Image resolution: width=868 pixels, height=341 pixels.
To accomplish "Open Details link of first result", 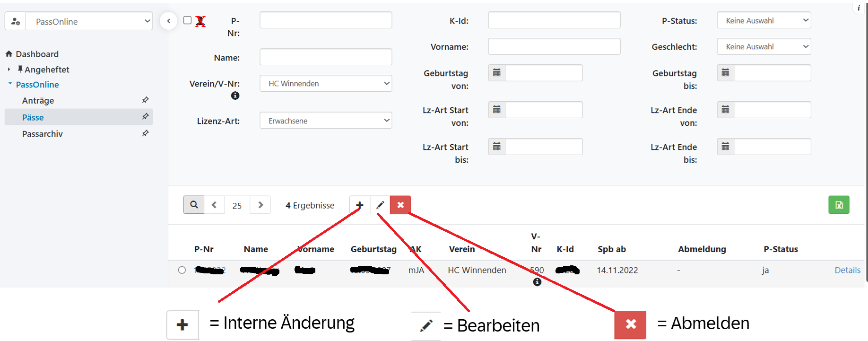I will [x=847, y=270].
